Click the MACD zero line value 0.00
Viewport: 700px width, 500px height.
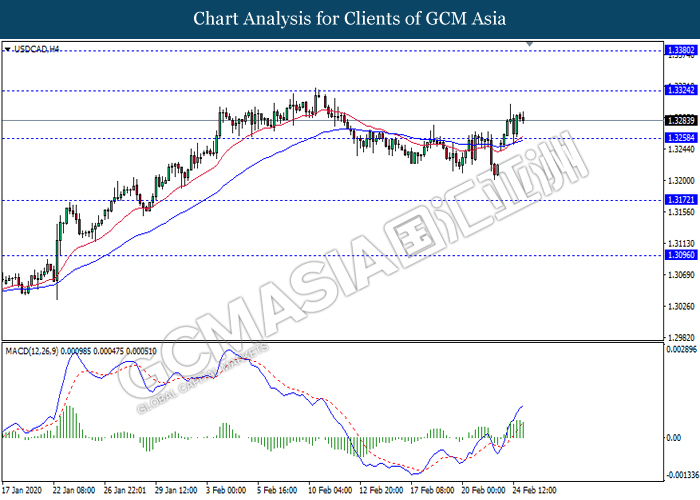point(673,438)
